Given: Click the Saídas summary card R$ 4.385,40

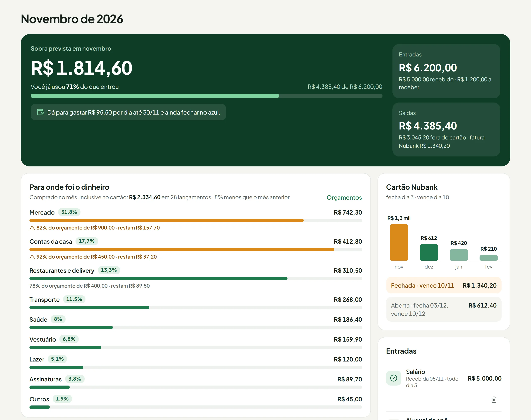Looking at the screenshot, I should pyautogui.click(x=446, y=129).
